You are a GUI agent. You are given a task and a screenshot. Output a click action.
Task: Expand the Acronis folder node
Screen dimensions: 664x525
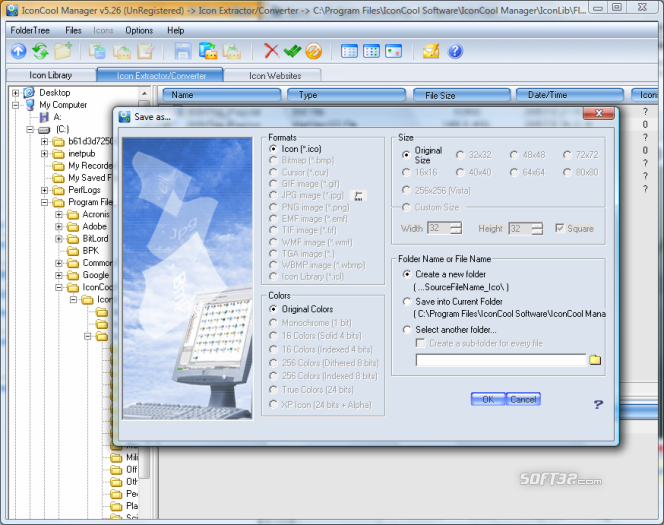58,215
